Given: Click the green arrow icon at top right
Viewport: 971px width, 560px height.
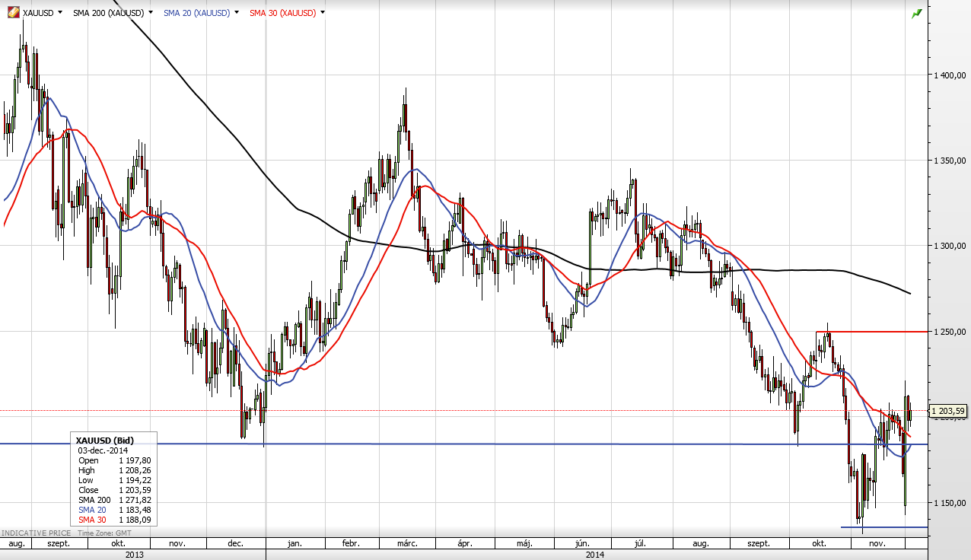Looking at the screenshot, I should (917, 13).
